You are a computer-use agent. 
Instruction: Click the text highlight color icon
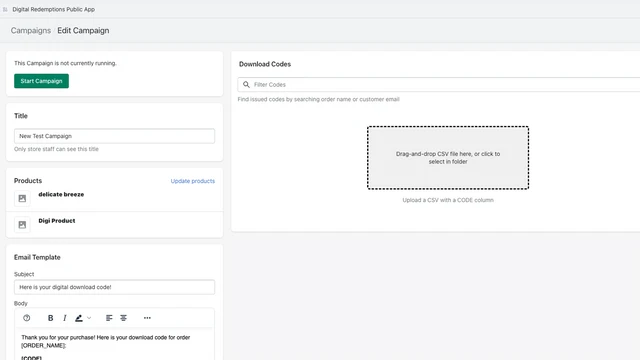[x=79, y=318]
